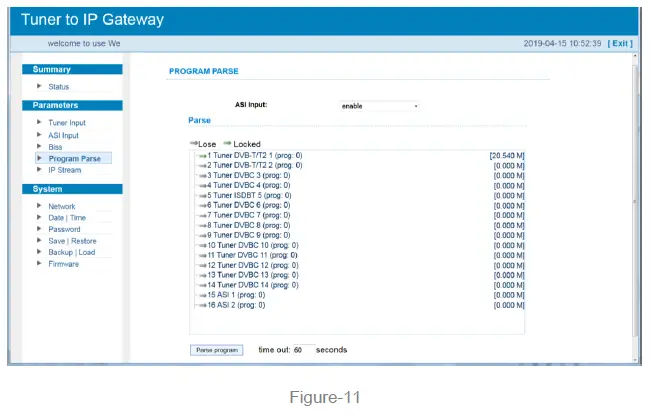Click the arrow icon beside Biss
Screen dimensions: 650x415
[39, 146]
